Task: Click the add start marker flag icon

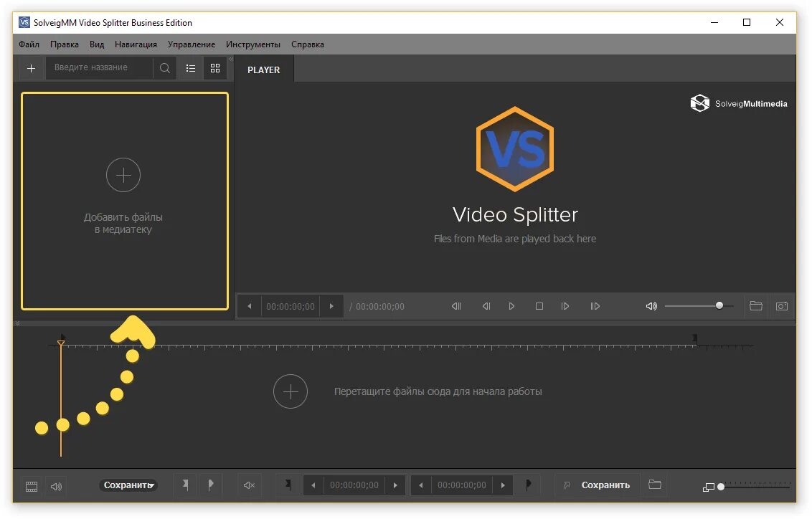Action: point(185,485)
